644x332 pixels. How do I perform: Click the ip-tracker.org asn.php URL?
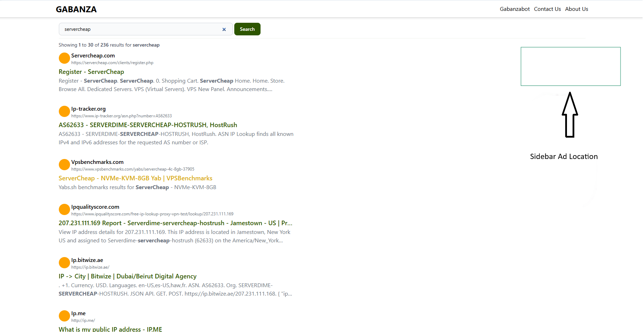(x=122, y=116)
